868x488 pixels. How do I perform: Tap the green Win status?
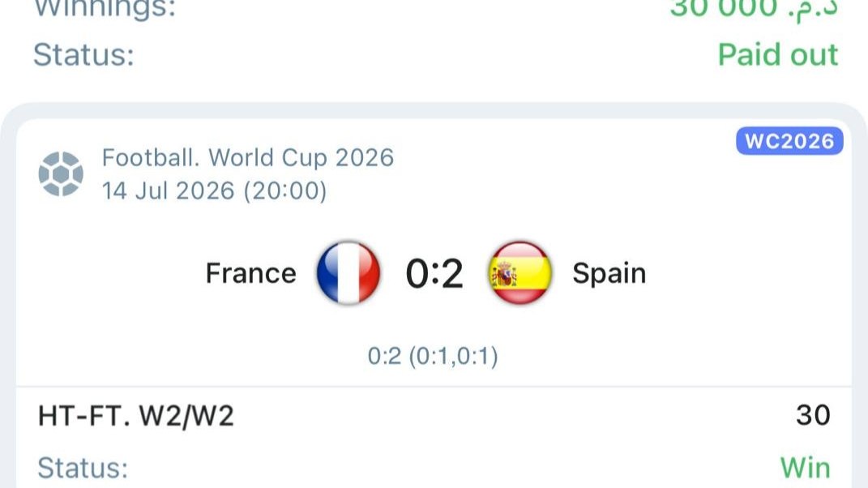tap(806, 468)
